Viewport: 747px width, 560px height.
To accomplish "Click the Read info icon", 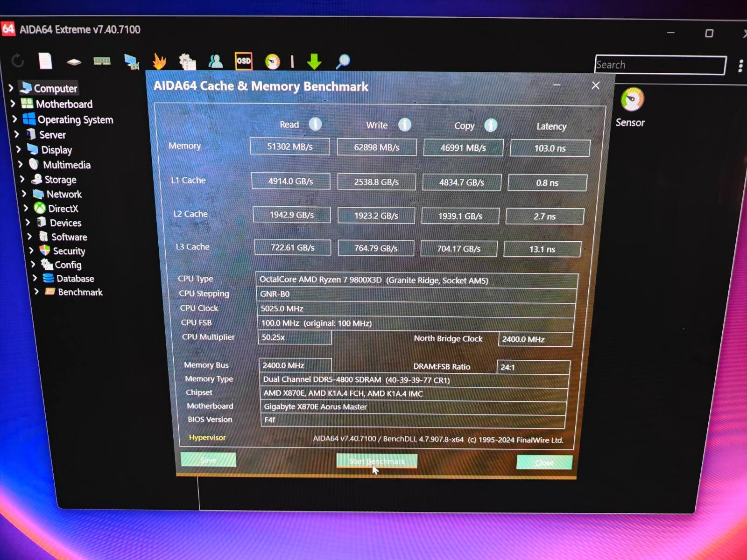I will [x=315, y=124].
